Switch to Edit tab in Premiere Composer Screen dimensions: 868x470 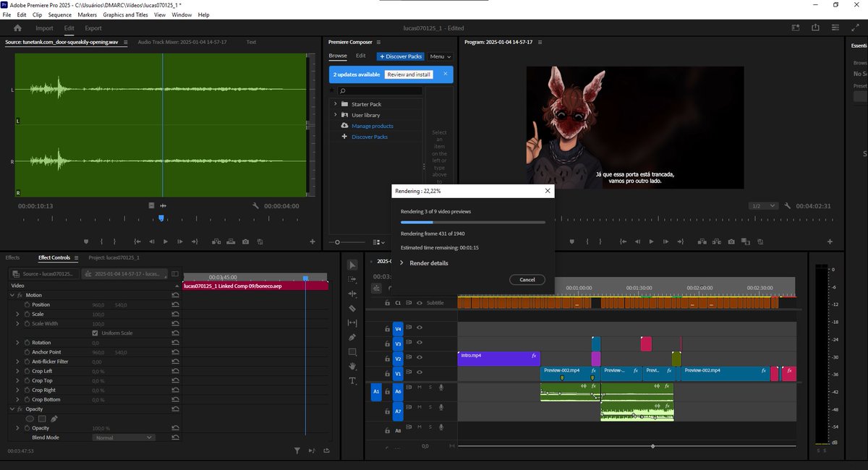pos(360,56)
